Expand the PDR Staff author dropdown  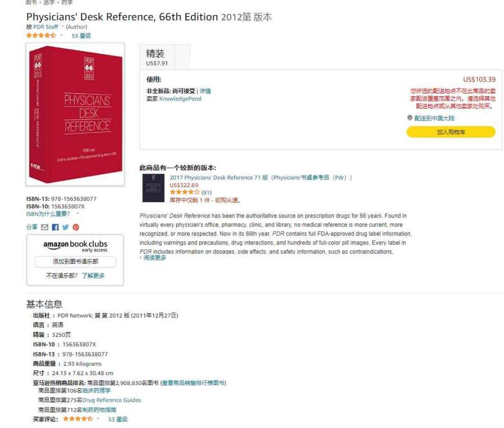[63, 26]
